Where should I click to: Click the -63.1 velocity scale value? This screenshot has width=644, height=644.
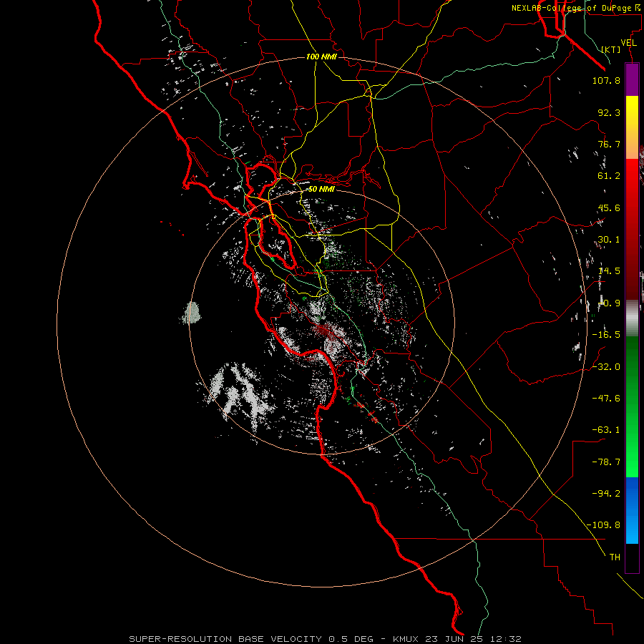point(606,430)
